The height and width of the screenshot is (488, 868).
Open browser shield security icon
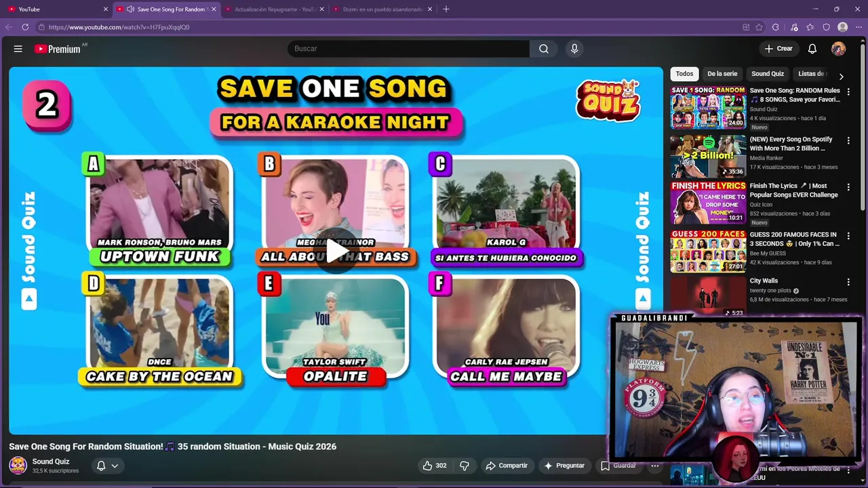tap(827, 27)
